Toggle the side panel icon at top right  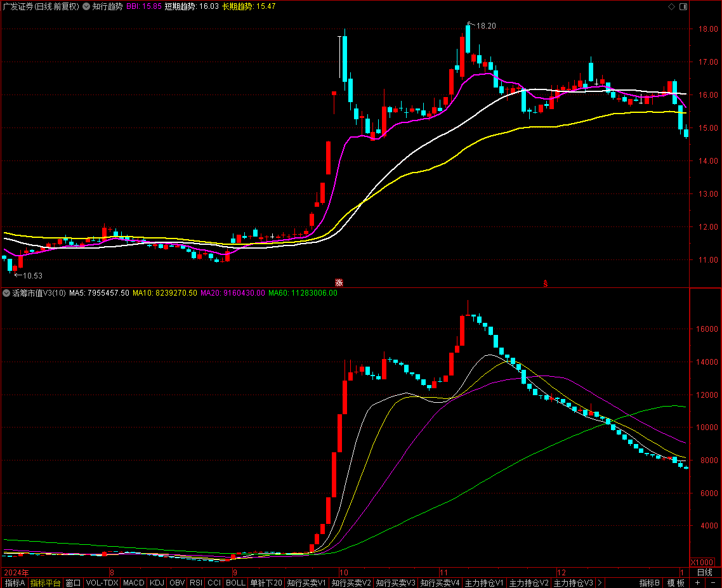(683, 7)
